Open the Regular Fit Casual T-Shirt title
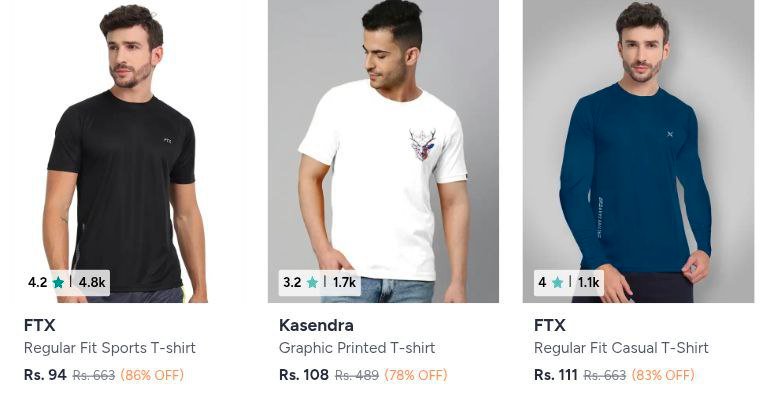 (x=621, y=348)
